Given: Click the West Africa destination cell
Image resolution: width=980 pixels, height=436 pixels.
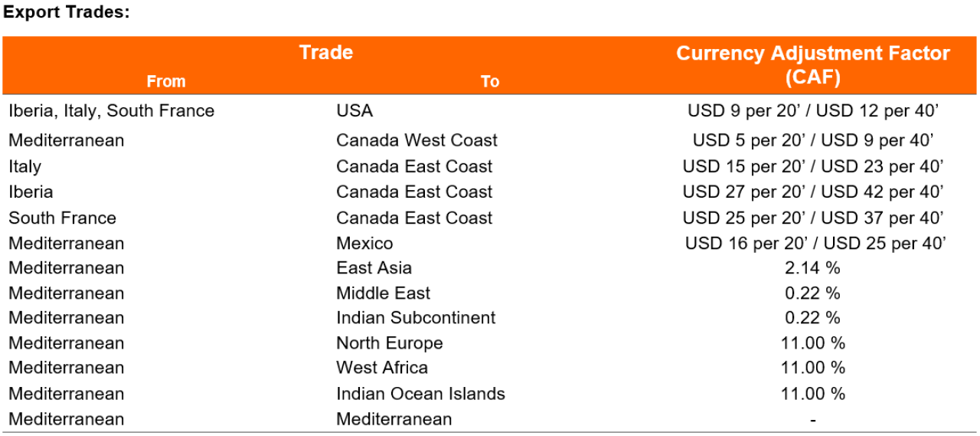Looking at the screenshot, I should pos(382,367).
